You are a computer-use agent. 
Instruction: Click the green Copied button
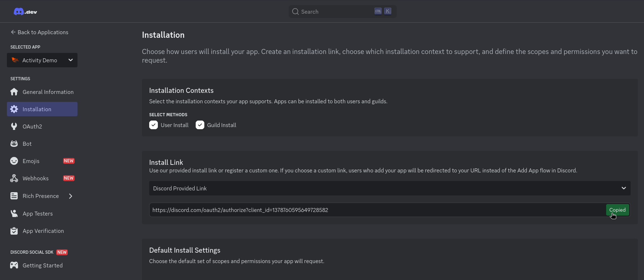pos(617,210)
